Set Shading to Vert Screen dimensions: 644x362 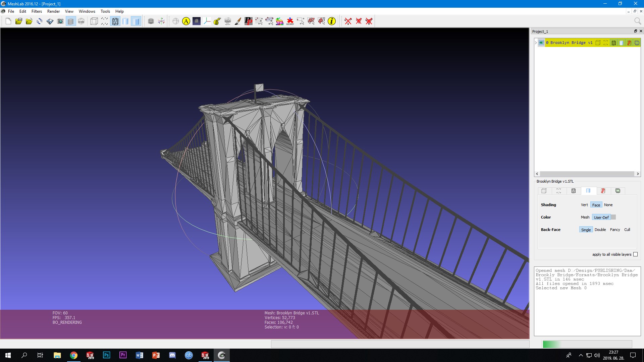(x=584, y=205)
